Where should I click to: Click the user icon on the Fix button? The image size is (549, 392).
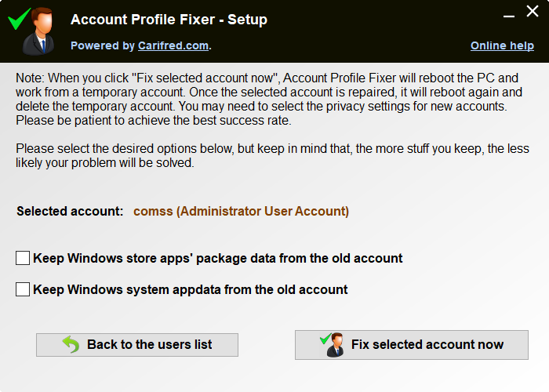coord(333,344)
